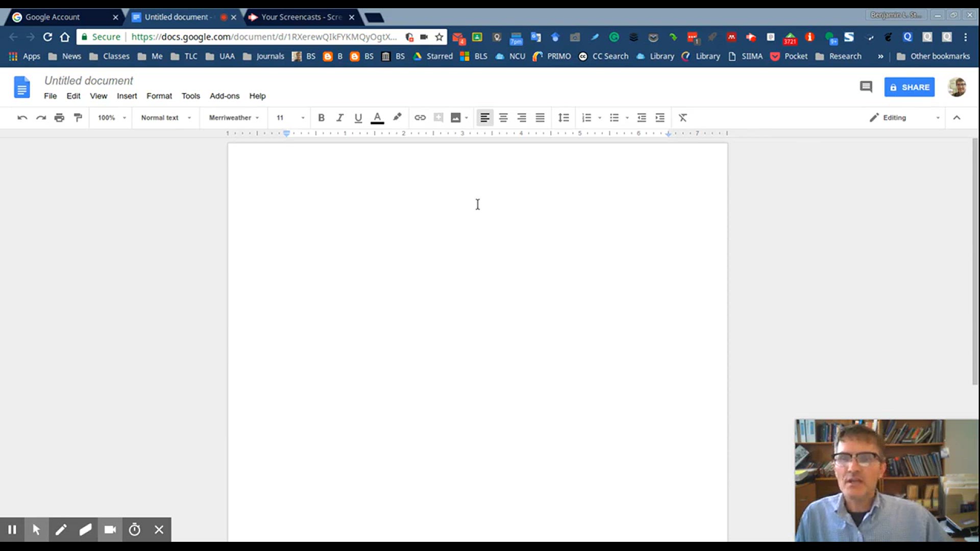The height and width of the screenshot is (551, 980).
Task: Open the Format menu
Action: click(159, 95)
